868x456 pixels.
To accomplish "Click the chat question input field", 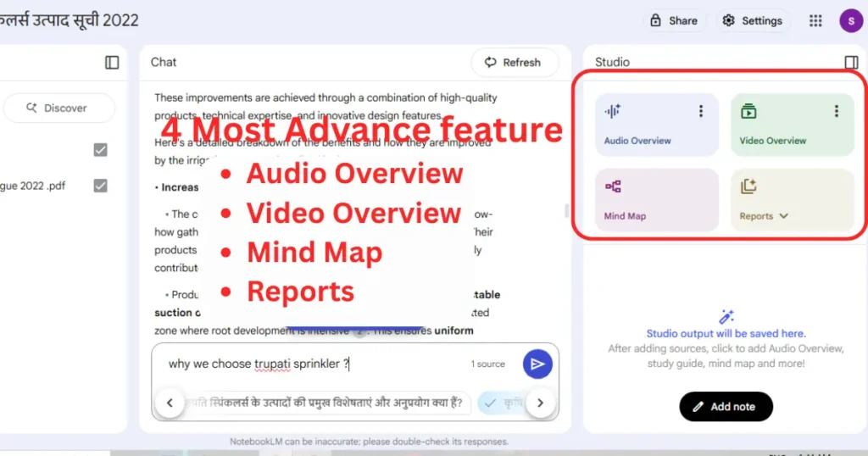I will 315,364.
